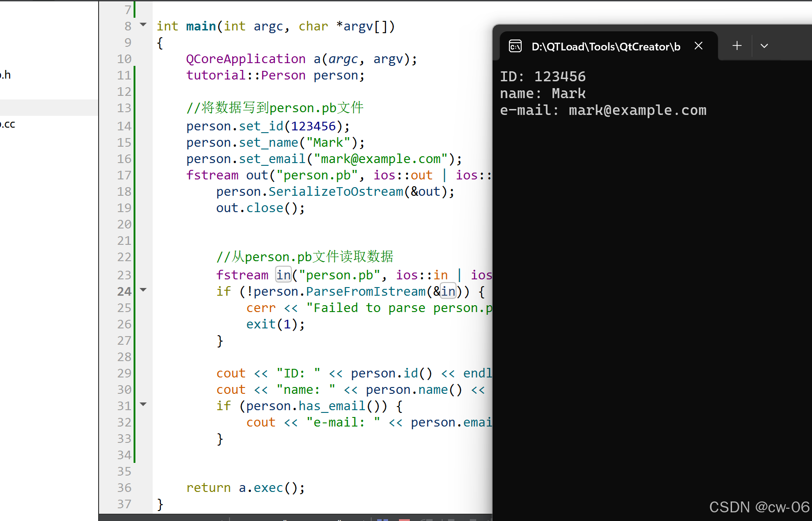Click on 'main' function name in line 8
The image size is (812, 521).
201,26
